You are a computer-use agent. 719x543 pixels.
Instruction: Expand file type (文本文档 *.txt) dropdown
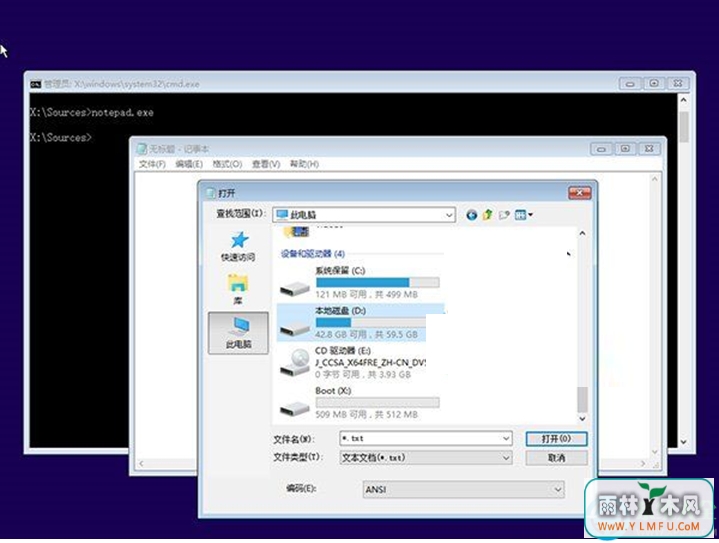(505, 458)
